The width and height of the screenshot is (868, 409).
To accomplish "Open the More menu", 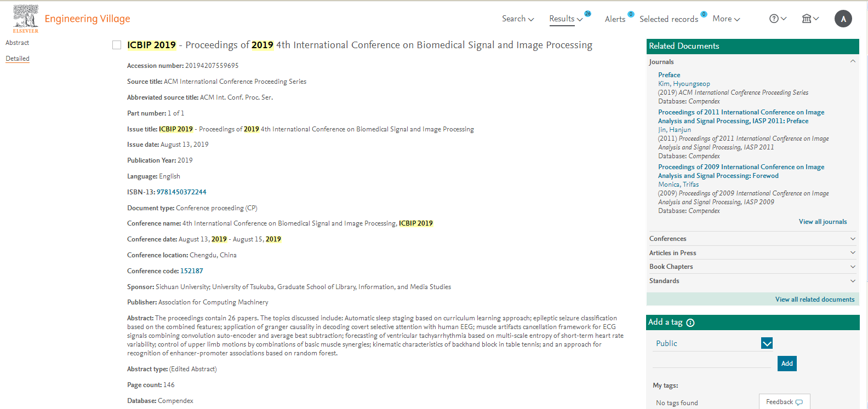I will [726, 19].
